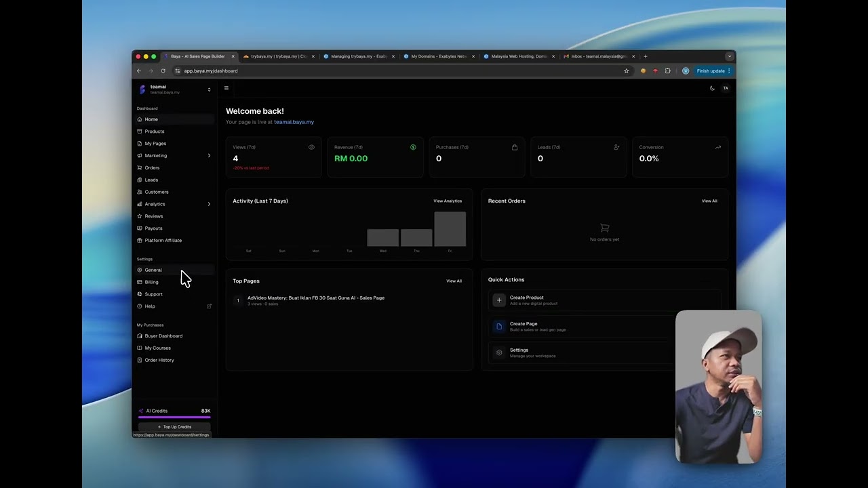Click the Baya logo in sidebar header

point(142,89)
